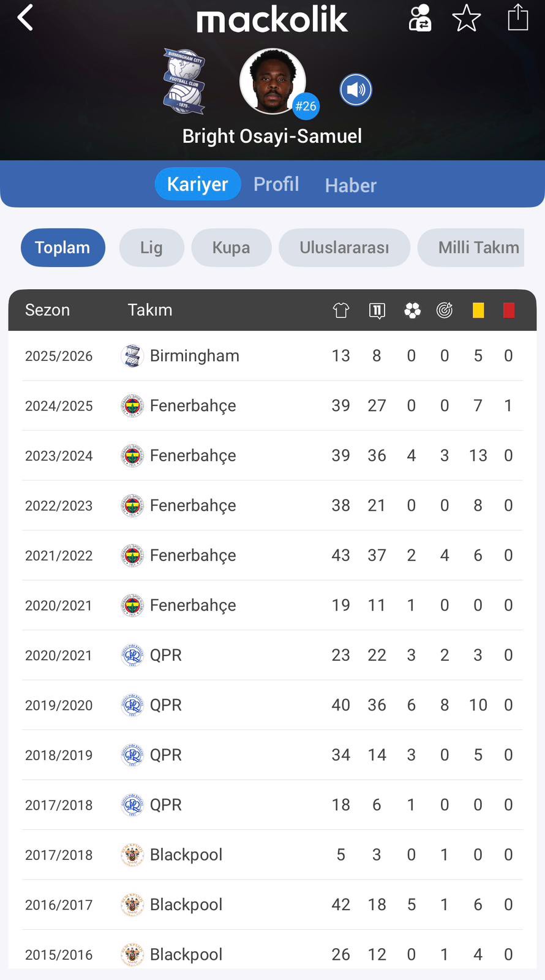This screenshot has width=545, height=980.
Task: Open the player transfer/compare icon
Action: (x=420, y=18)
